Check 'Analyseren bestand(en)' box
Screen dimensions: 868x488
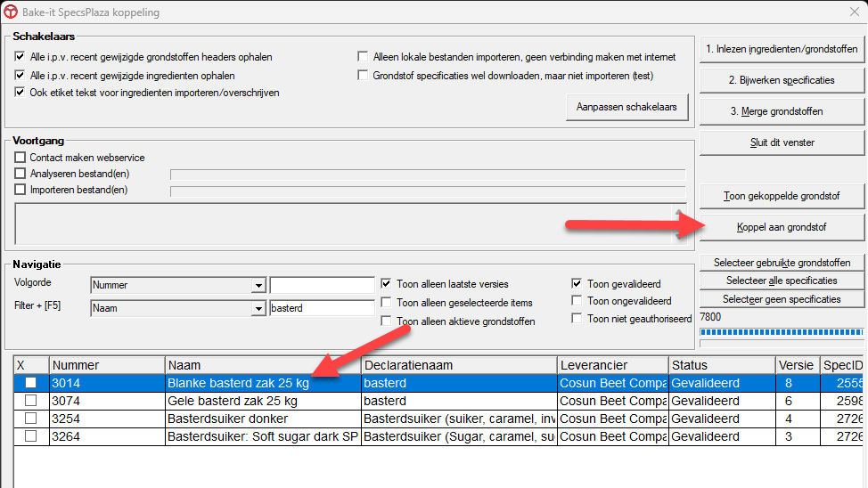point(20,173)
